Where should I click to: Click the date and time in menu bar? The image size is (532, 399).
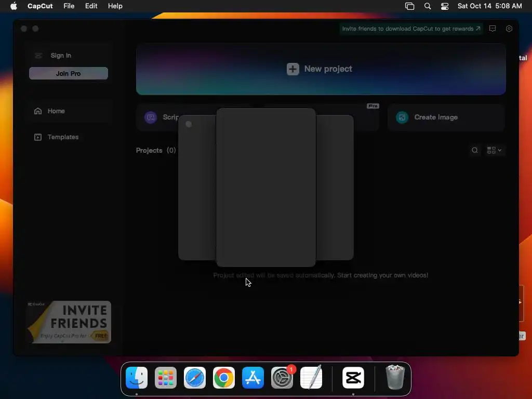489,6
